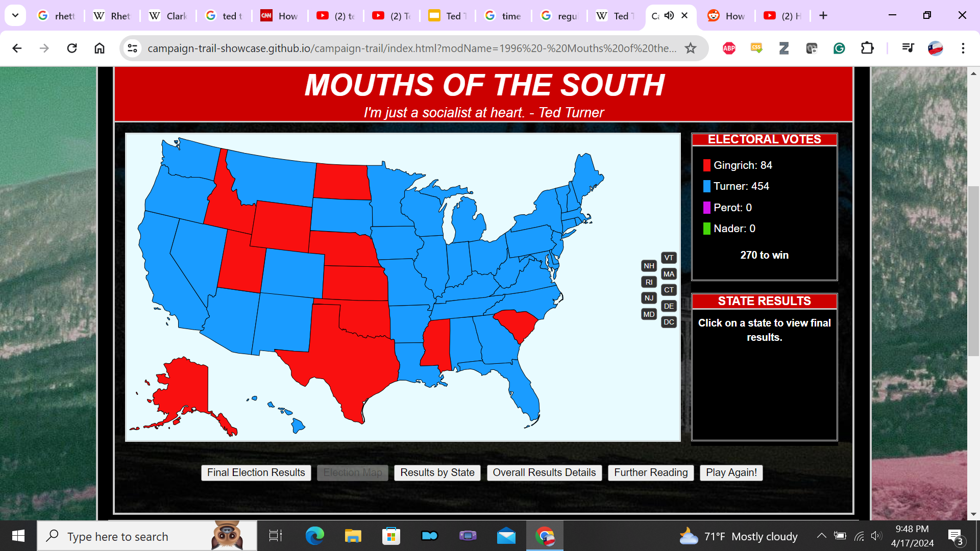This screenshot has height=551, width=980.
Task: Select the MD state label
Action: [x=649, y=314]
